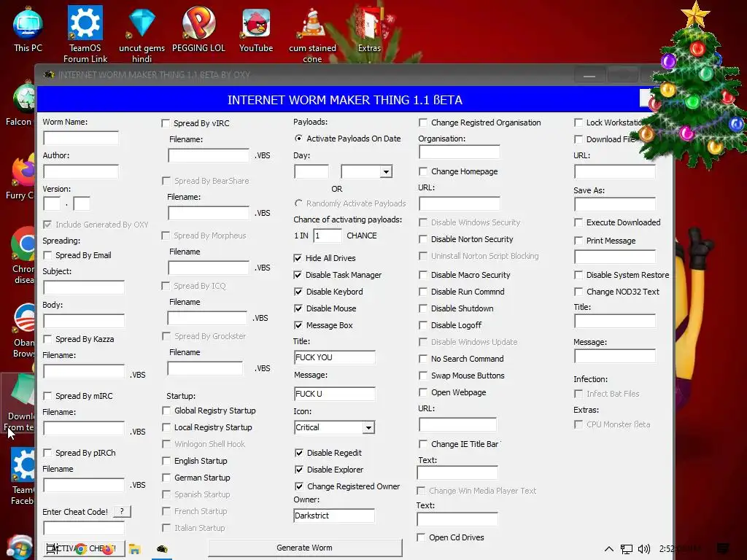Launch Chrome from the taskbar
The width and height of the screenshot is (747, 560).
81,549
